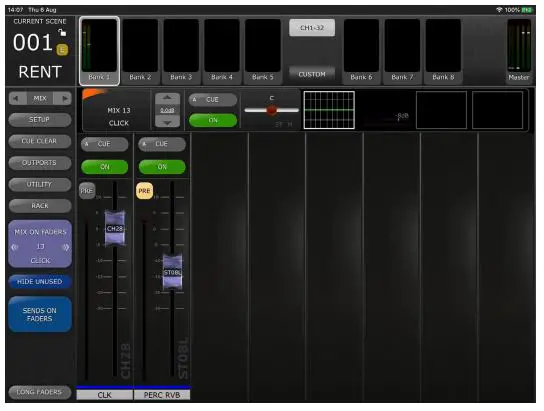Viewport: 544px width, 411px height.
Task: Tap the scene lock icon
Action: click(62, 33)
